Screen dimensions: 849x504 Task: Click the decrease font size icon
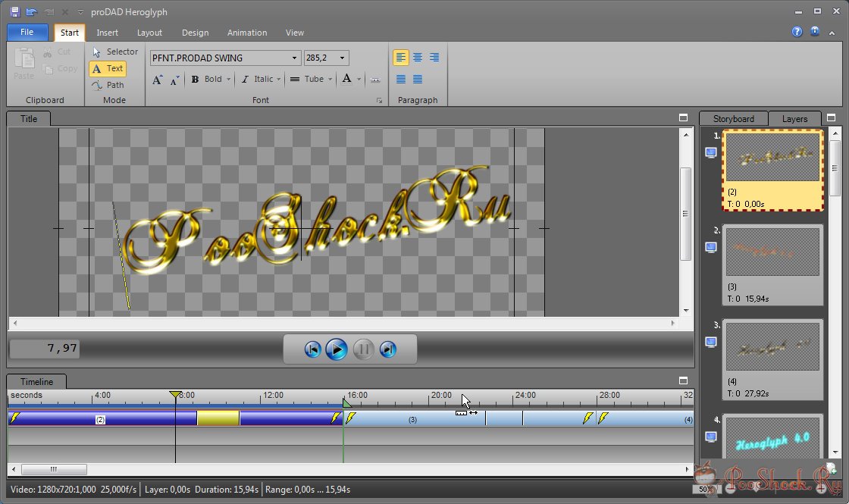coord(174,80)
